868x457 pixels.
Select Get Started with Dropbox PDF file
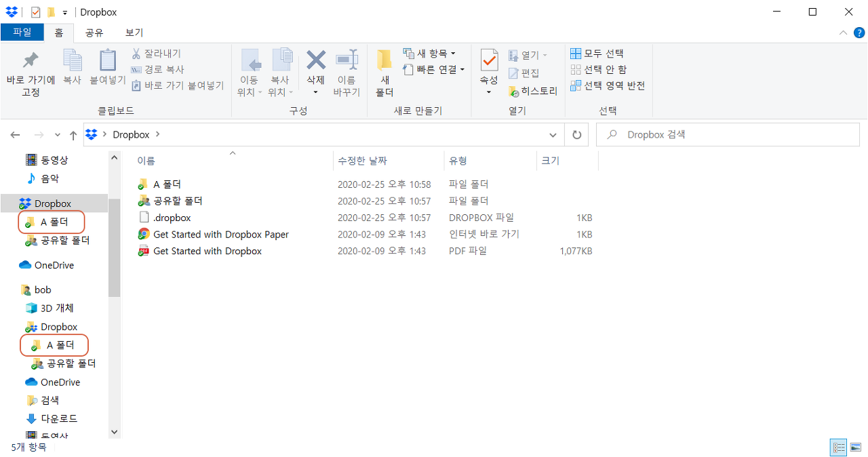tap(365, 251)
